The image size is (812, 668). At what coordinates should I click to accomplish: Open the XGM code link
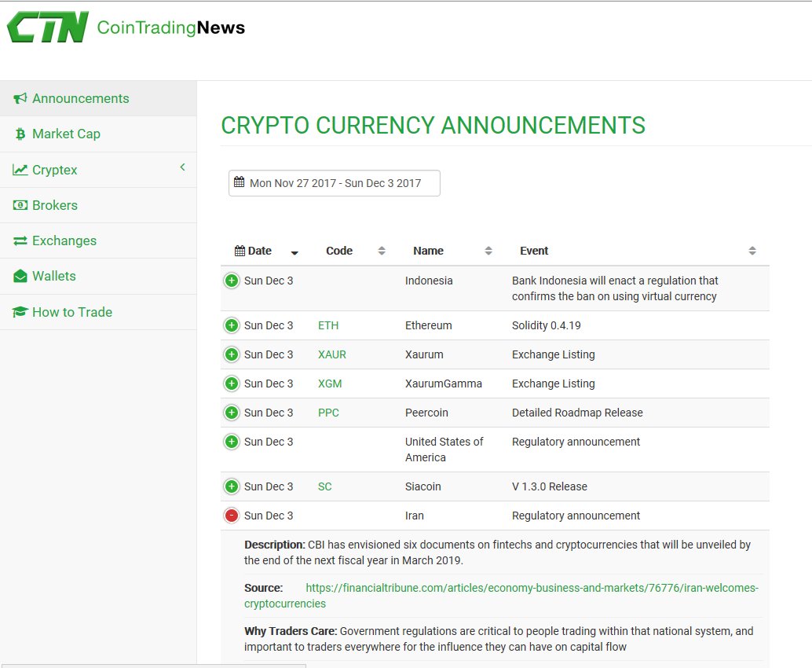click(x=330, y=384)
